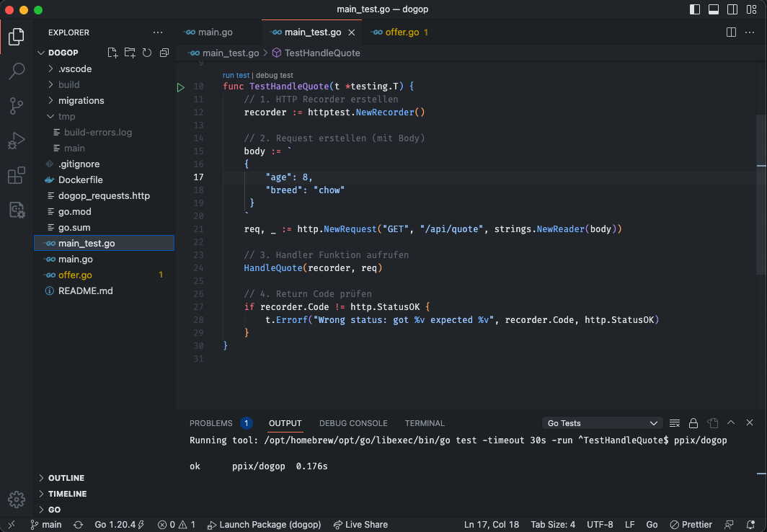Click the 'debug test' code lens link
Screen dimensions: 767x532
pyautogui.click(x=275, y=75)
